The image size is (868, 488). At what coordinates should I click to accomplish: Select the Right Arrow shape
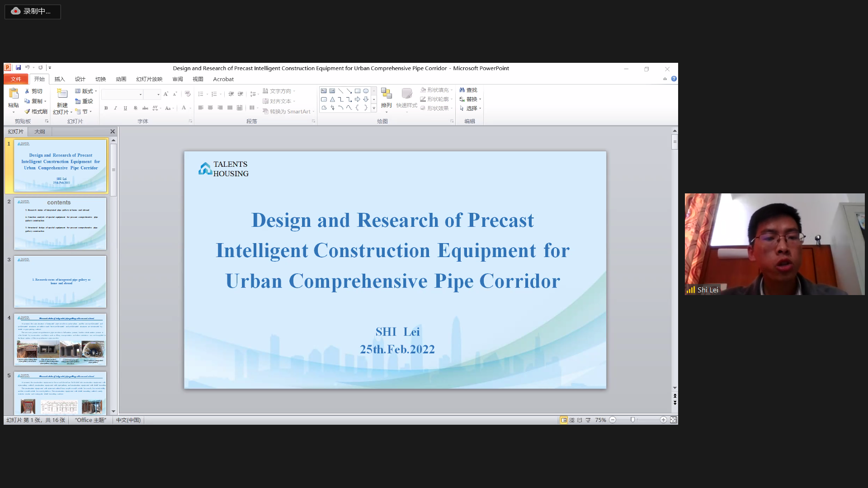pyautogui.click(x=358, y=99)
